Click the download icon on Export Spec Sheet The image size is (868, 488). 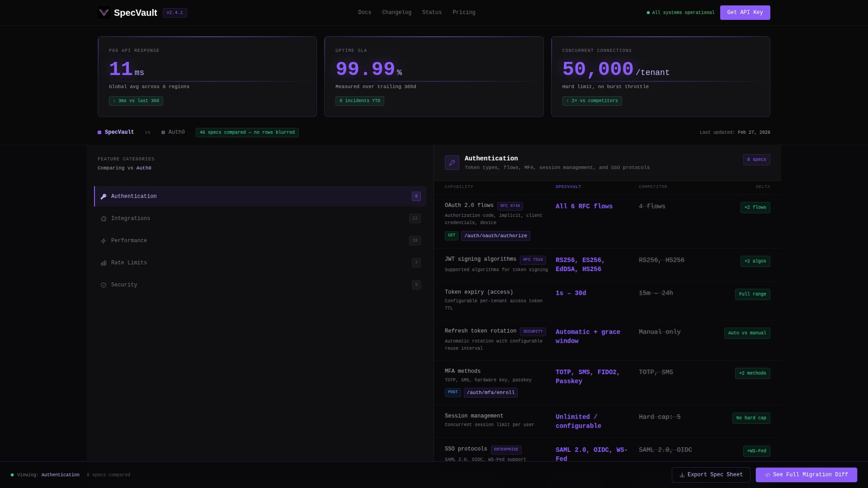[682, 475]
